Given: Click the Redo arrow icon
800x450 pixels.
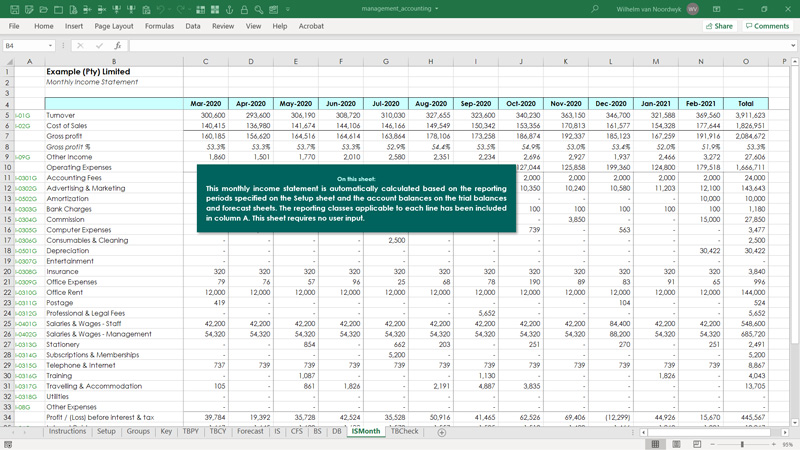Looking at the screenshot, I should click(x=181, y=9).
